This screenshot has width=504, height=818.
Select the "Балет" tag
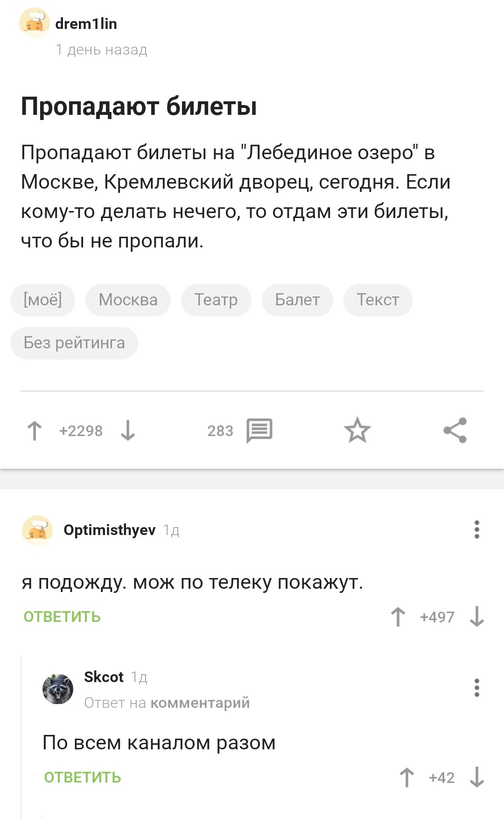[x=297, y=300]
